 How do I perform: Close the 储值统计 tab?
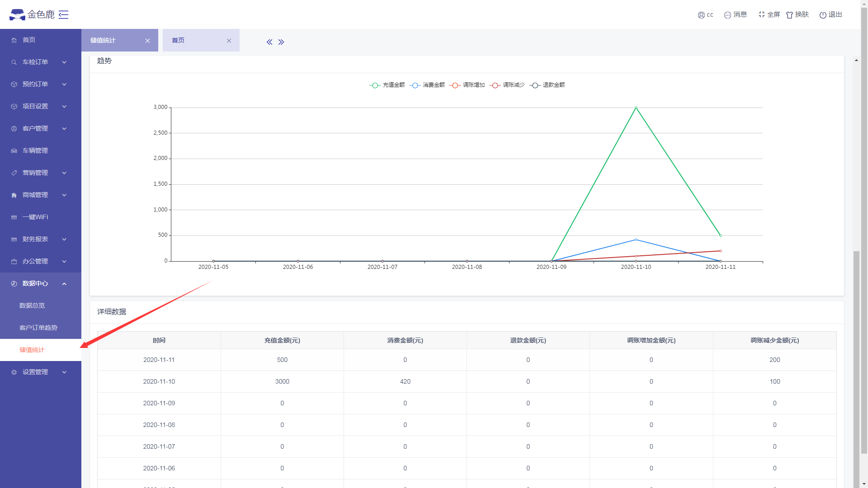click(x=147, y=41)
